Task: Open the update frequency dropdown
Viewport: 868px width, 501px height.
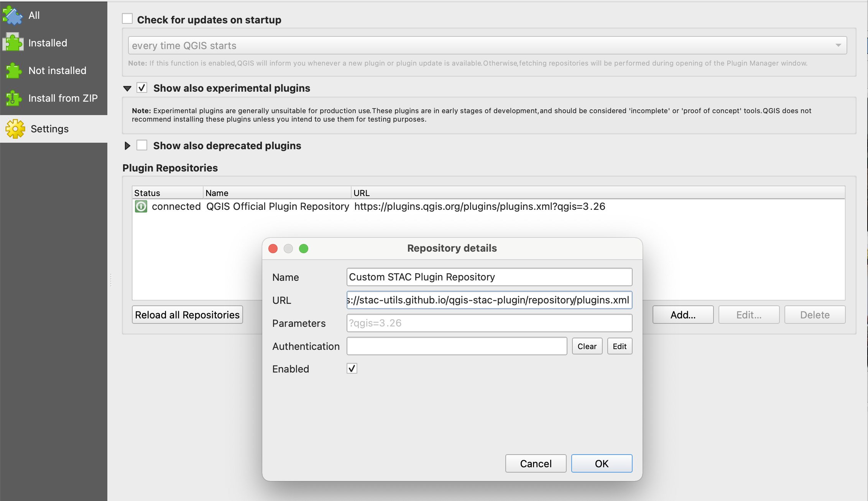Action: pyautogui.click(x=487, y=45)
